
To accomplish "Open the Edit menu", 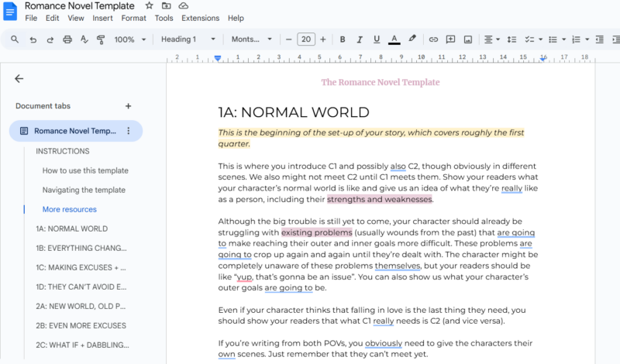I will [x=52, y=18].
